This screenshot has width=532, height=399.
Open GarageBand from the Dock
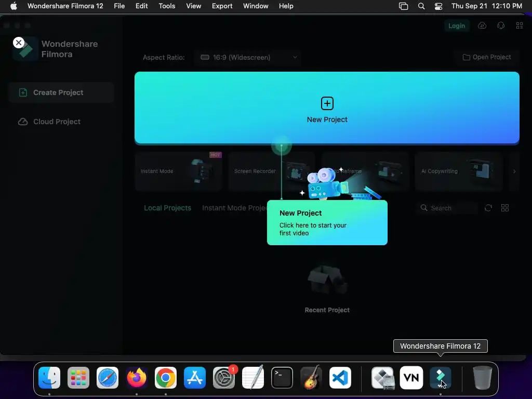[x=311, y=378]
